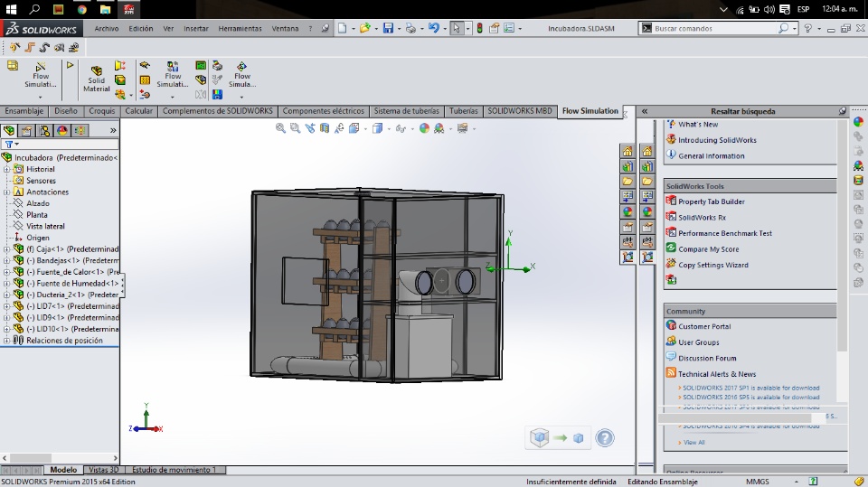868x487 pixels.
Task: Click the design tree filter funnel icon
Action: [9, 144]
